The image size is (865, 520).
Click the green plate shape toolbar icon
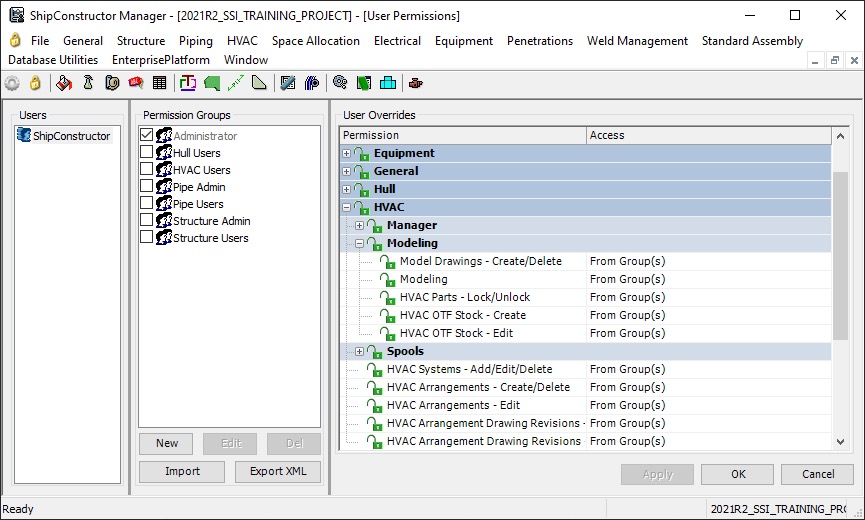[212, 83]
